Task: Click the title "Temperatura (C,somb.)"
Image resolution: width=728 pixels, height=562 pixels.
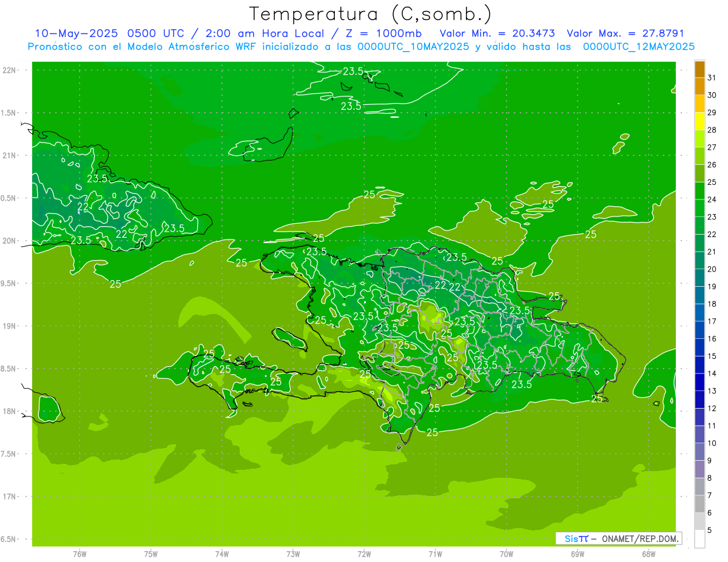Action: (371, 14)
